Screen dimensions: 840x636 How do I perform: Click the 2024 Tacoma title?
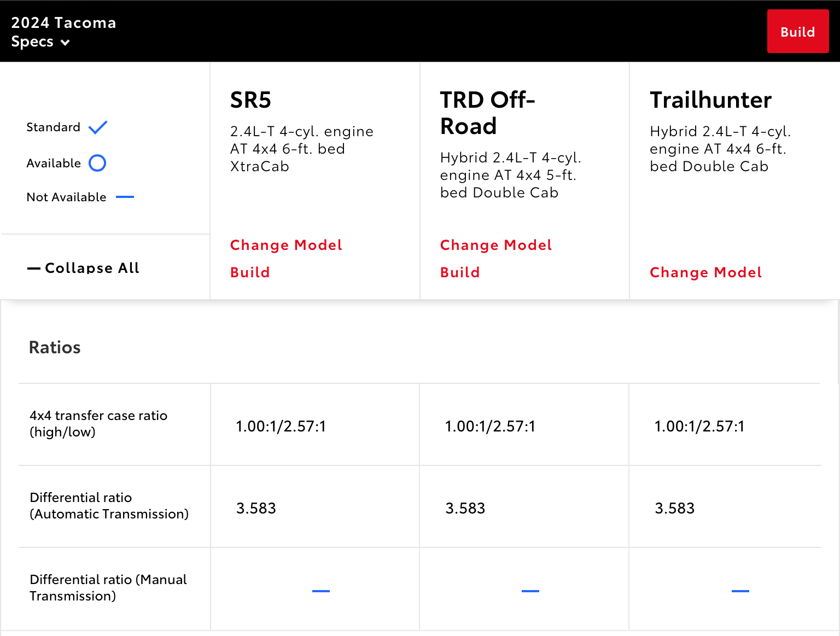pos(63,23)
